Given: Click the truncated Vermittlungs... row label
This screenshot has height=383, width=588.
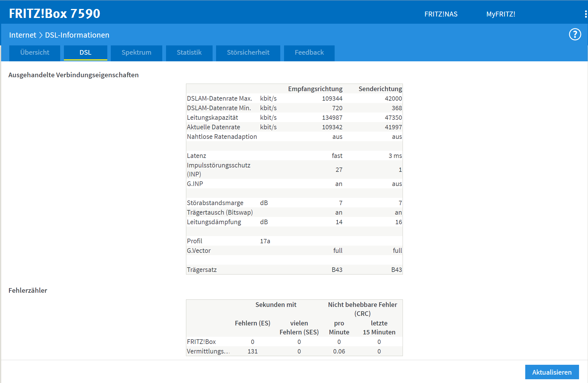Looking at the screenshot, I should [208, 351].
